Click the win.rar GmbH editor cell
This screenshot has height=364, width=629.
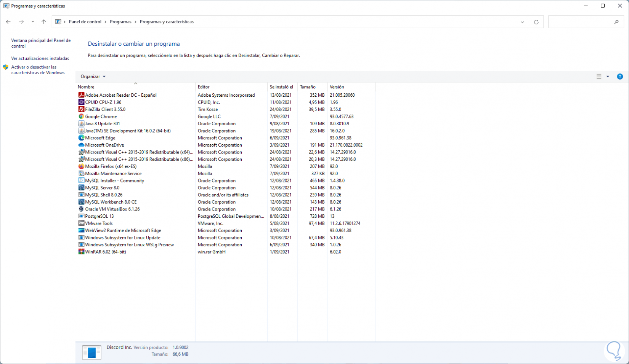coord(212,252)
